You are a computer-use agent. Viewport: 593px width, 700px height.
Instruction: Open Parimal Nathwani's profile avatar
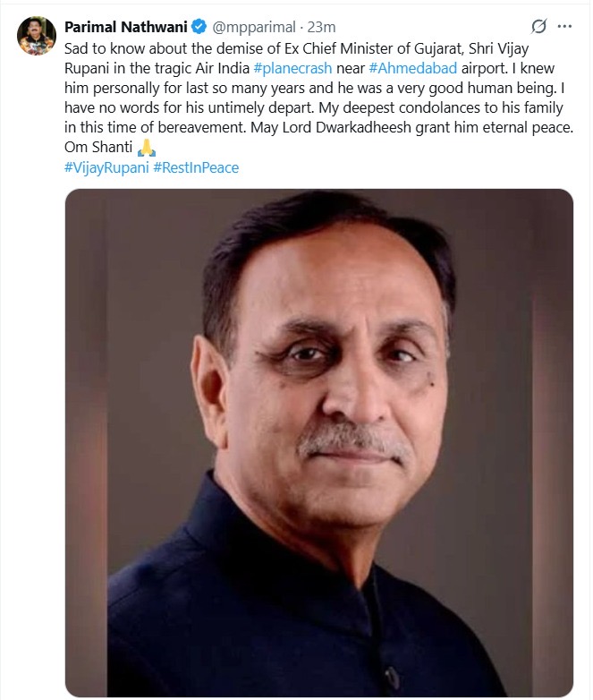coord(37,36)
